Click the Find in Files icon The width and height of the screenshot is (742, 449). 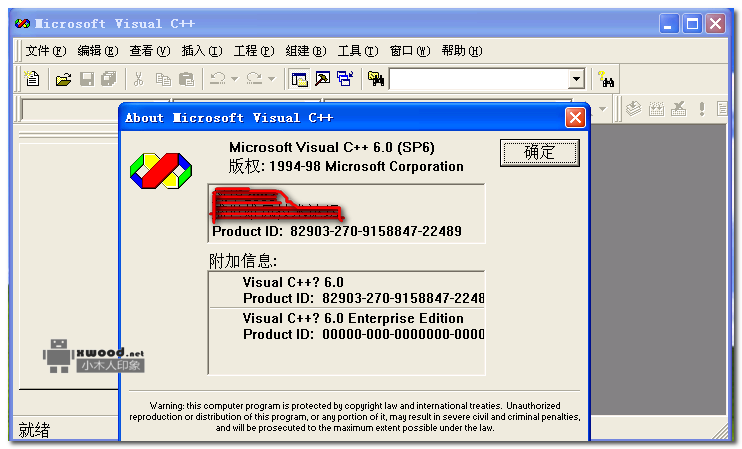(376, 79)
